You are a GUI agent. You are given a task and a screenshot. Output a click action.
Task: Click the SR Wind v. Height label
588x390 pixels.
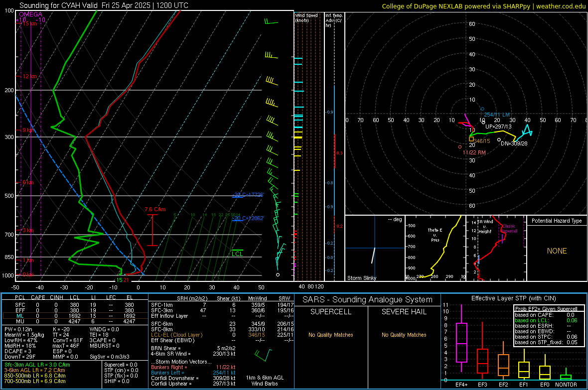click(x=485, y=227)
